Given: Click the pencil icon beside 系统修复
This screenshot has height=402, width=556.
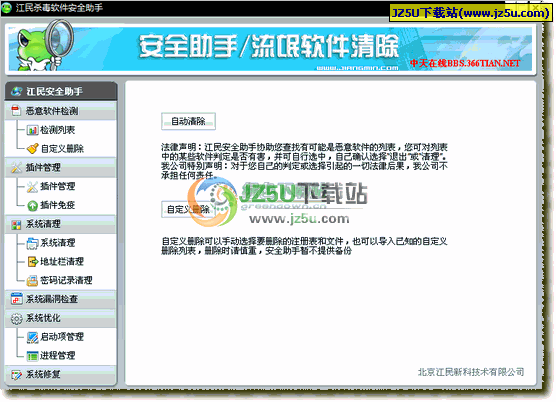Looking at the screenshot, I should tap(16, 375).
